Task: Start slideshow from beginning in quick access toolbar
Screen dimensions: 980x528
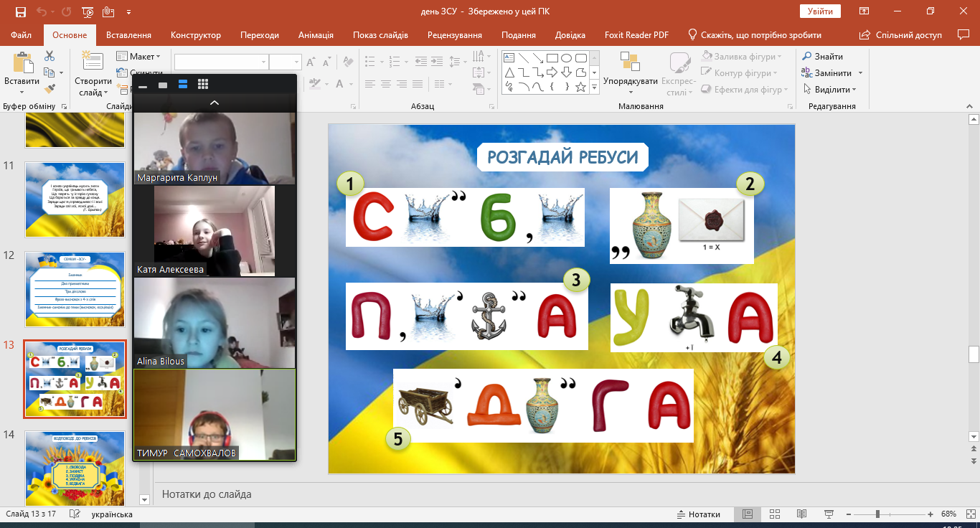Action: [x=88, y=12]
